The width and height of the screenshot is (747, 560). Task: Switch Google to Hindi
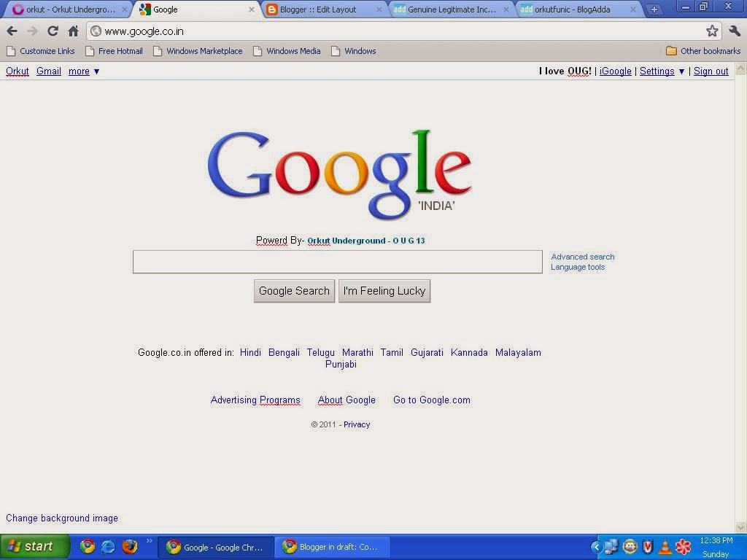point(250,352)
